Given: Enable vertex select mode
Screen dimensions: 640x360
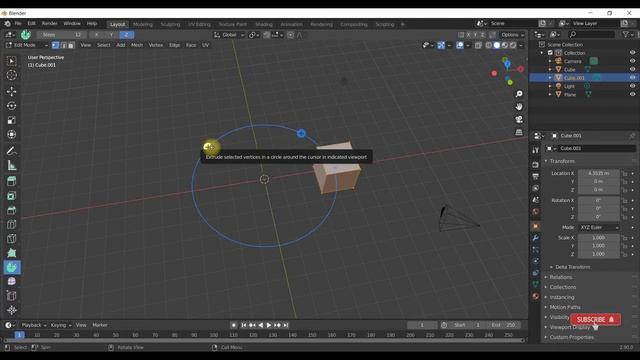Looking at the screenshot, I should [56, 45].
